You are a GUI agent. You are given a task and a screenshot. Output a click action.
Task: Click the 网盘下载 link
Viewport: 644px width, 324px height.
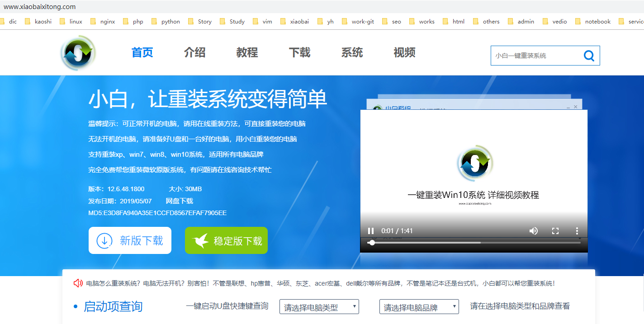click(x=180, y=201)
